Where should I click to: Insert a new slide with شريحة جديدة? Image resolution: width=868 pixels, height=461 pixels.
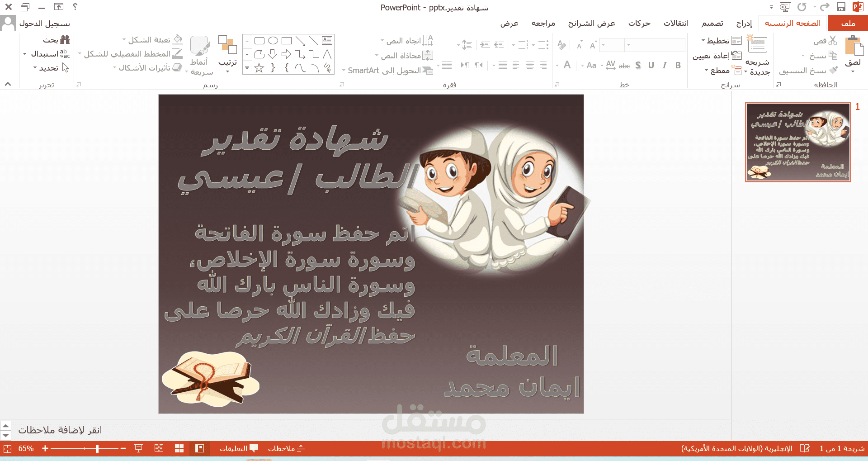pyautogui.click(x=758, y=50)
